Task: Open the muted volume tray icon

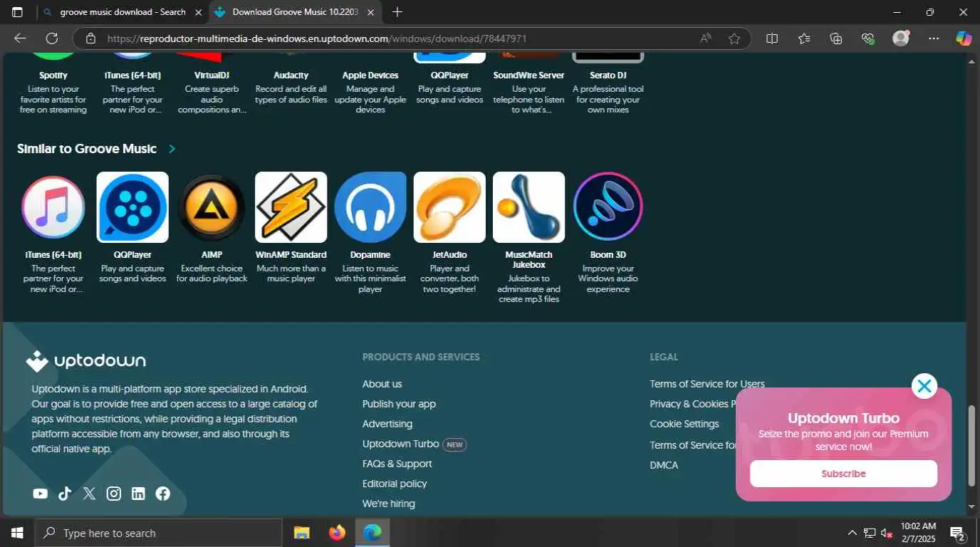Action: point(887,533)
